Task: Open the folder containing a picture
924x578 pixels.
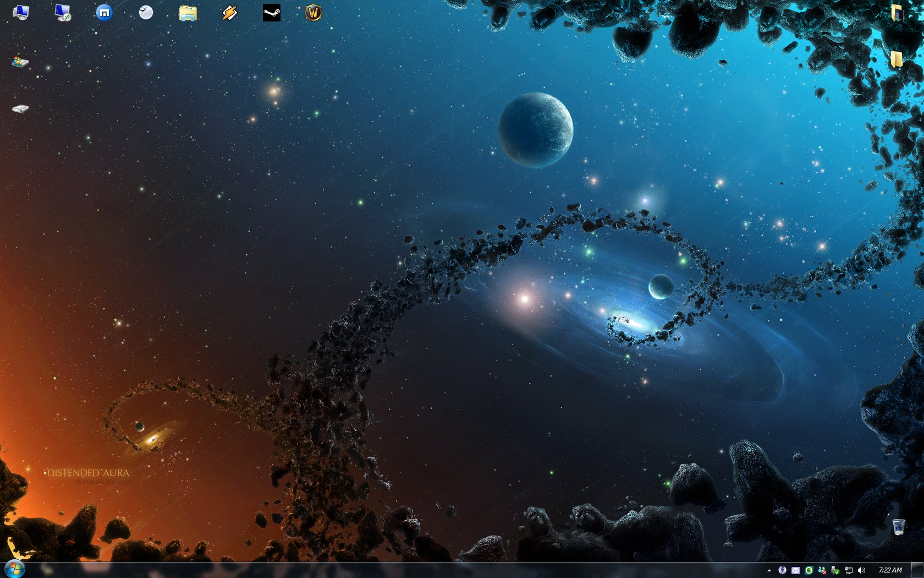Action: click(897, 12)
